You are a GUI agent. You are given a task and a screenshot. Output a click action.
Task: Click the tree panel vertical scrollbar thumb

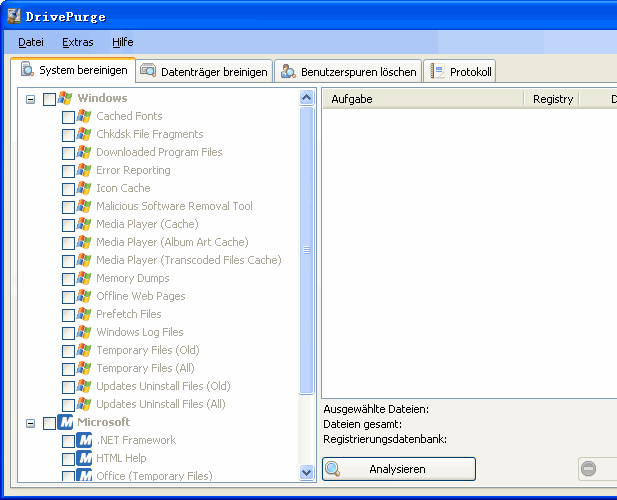click(x=307, y=250)
